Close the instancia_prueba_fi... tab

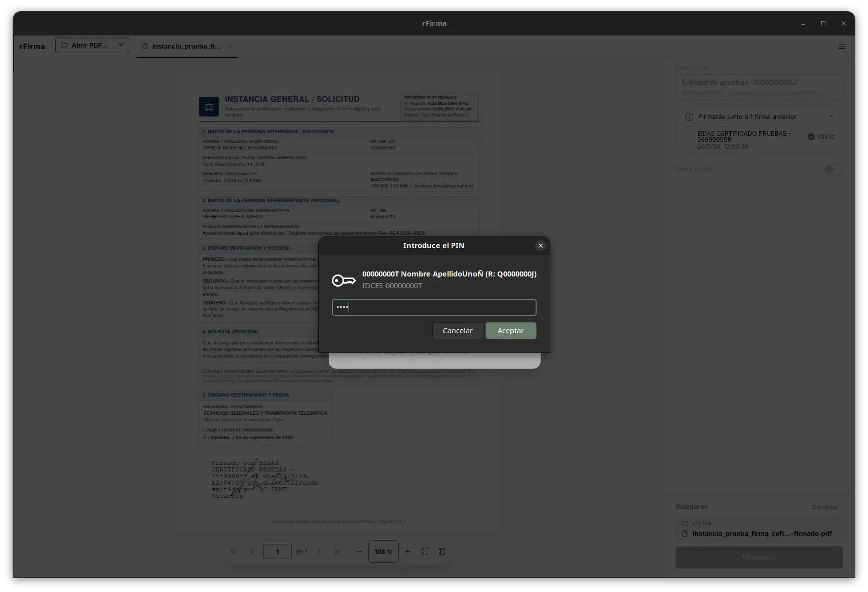click(231, 46)
